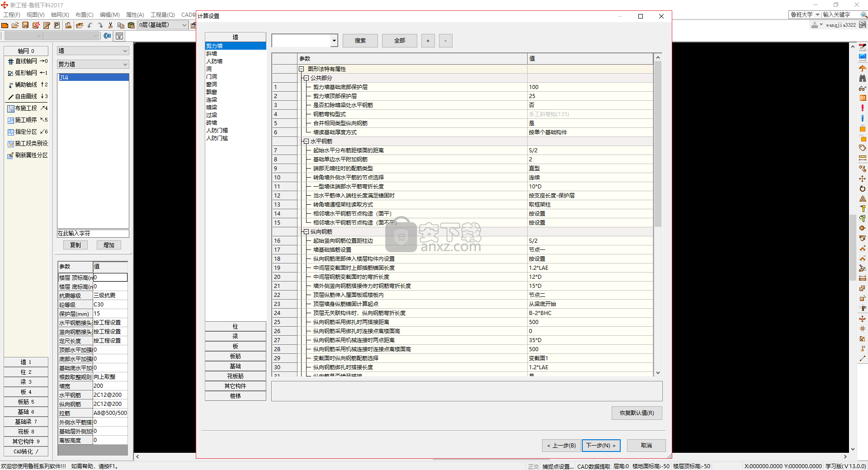Click the copy documents icon

point(121,25)
